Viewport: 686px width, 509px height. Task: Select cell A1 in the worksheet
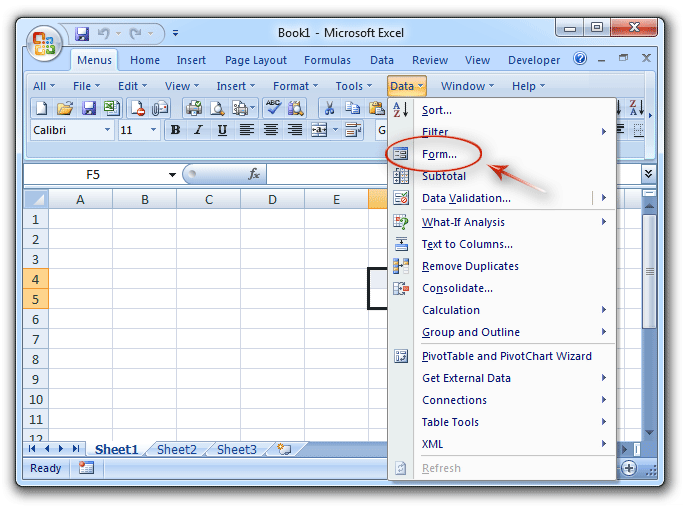click(80, 219)
